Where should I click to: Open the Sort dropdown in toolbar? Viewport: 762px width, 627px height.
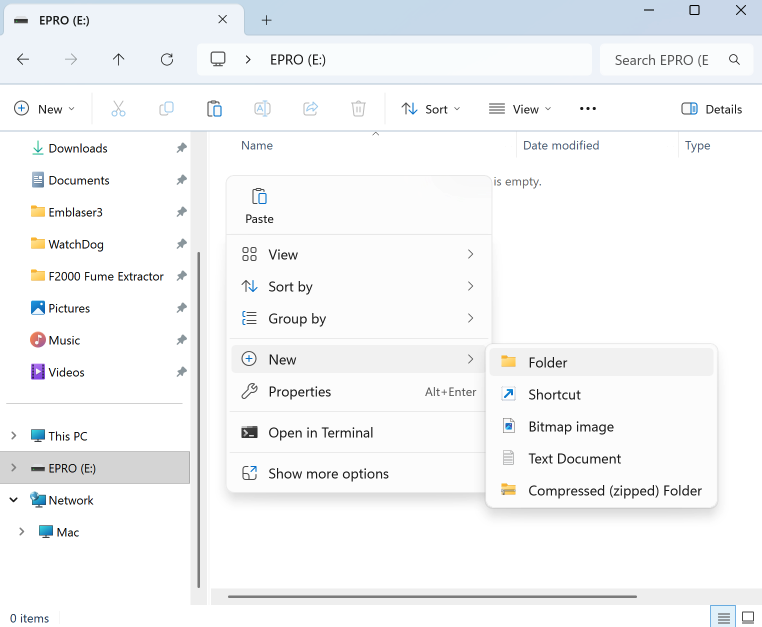[x=431, y=109]
